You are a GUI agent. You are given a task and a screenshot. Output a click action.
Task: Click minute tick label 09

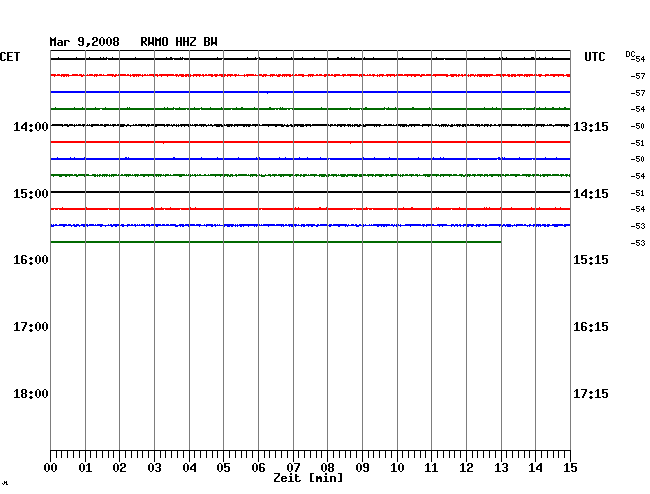(362, 467)
